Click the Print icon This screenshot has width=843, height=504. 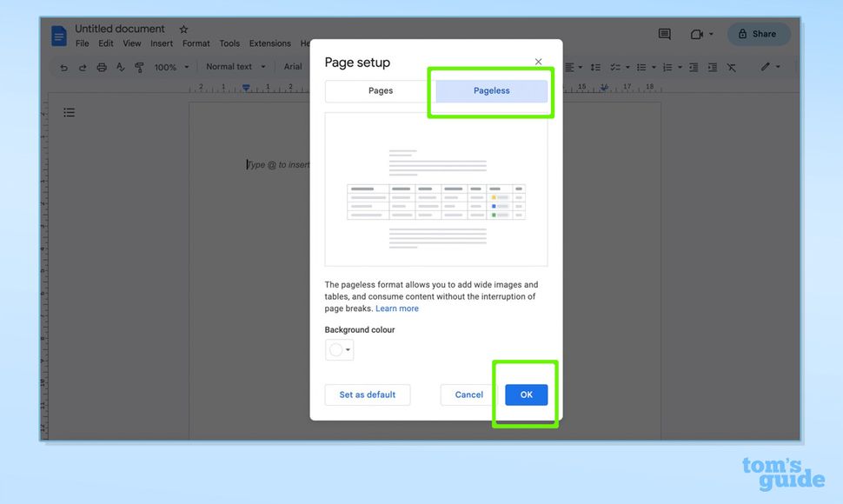tap(102, 67)
